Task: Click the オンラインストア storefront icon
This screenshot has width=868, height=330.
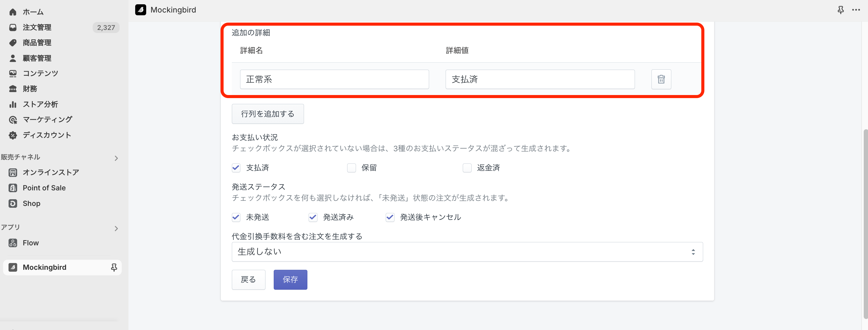Action: [x=13, y=172]
